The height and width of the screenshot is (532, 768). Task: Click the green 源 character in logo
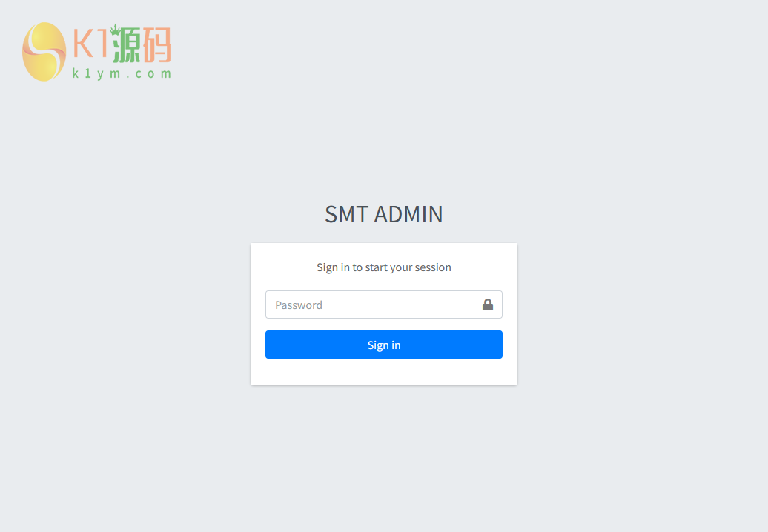tap(126, 45)
